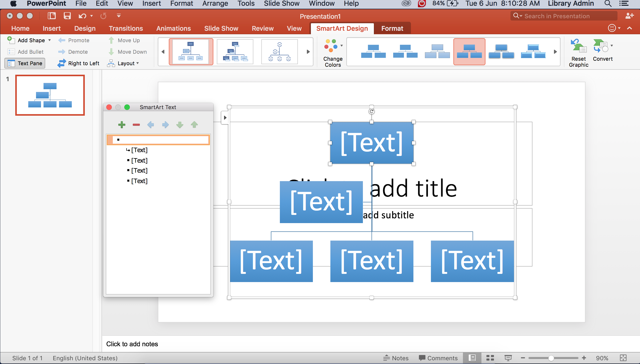This screenshot has width=640, height=364.
Task: Open the Review ribbon tab
Action: pyautogui.click(x=262, y=28)
